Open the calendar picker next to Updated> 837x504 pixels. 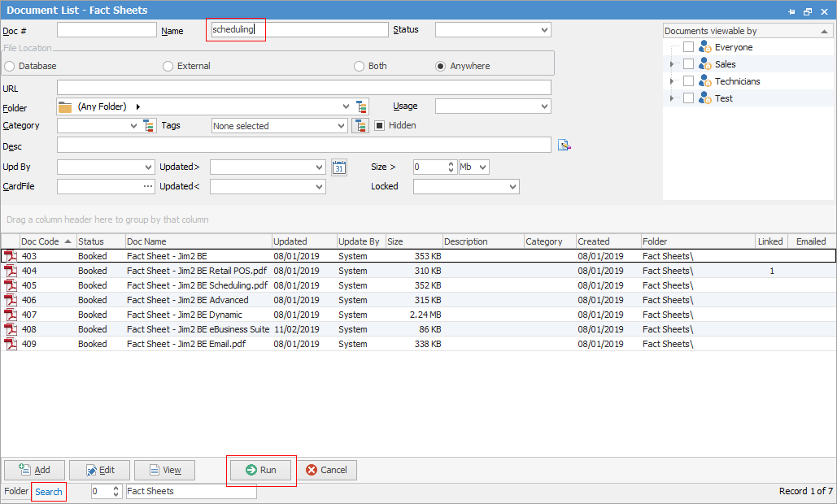338,167
